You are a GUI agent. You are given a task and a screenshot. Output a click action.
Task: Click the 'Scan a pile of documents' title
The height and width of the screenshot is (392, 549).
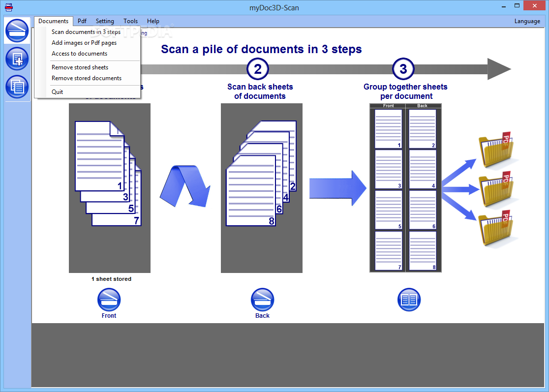pyautogui.click(x=261, y=49)
